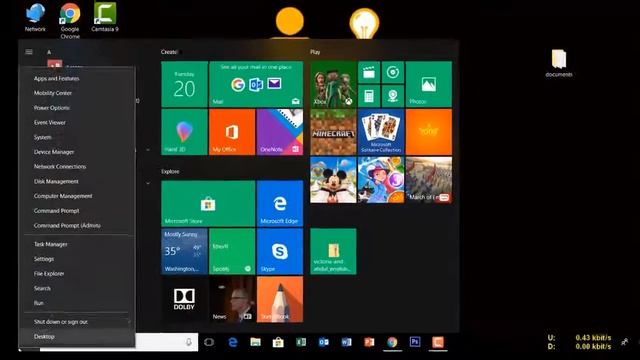Launch the orange pencil app tile
Image resolution: width=640 pixels, height=360 pixels.
point(280,299)
